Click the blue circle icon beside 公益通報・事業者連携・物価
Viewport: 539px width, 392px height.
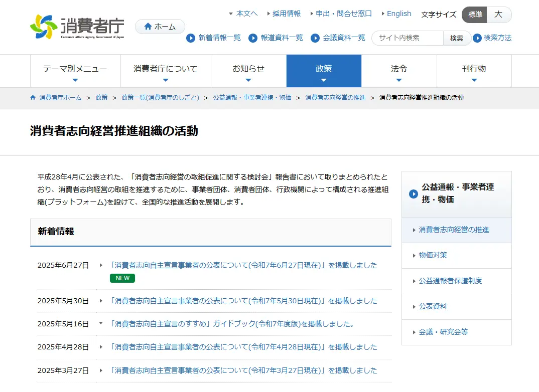[413, 194]
